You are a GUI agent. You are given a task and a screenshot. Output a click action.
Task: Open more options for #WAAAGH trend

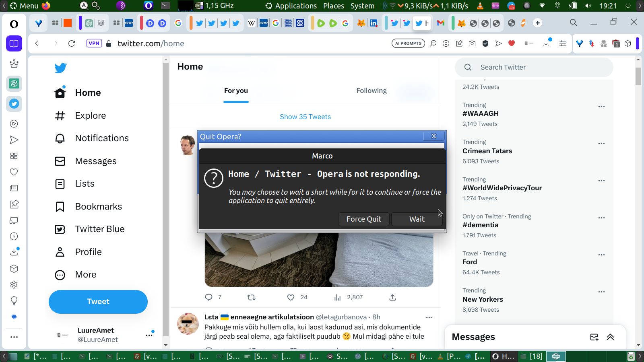point(601,106)
